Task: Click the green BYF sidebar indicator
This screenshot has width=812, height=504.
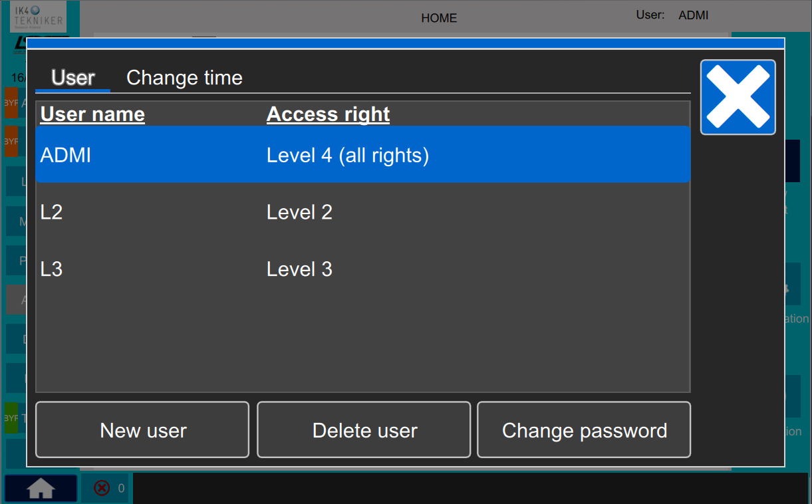Action: click(x=11, y=418)
